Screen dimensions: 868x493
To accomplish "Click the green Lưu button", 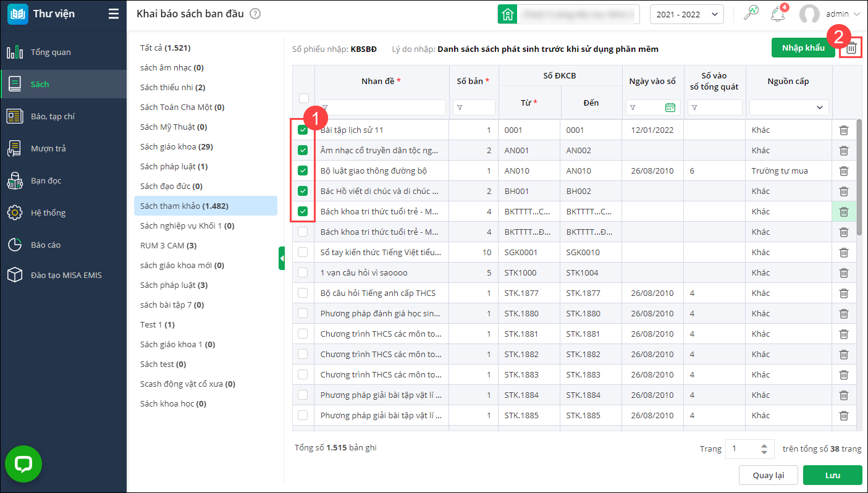I will [832, 475].
